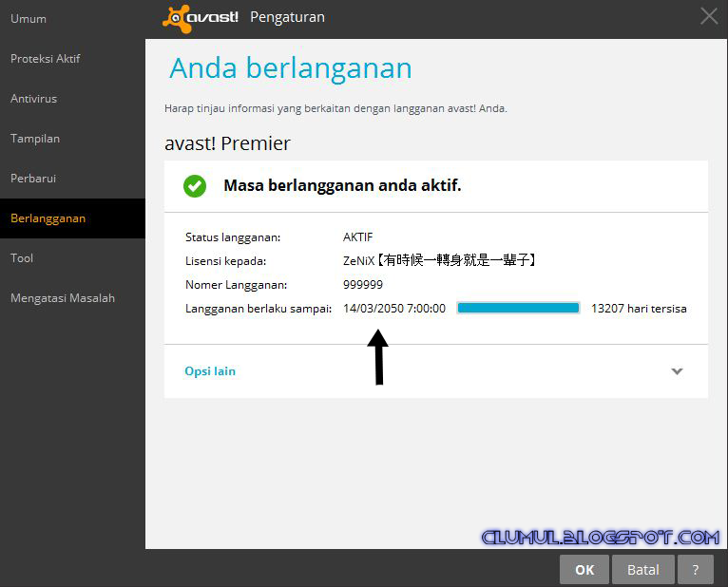Screen dimensions: 728x587
Task: Open the Opsi lain section link
Action: point(210,371)
